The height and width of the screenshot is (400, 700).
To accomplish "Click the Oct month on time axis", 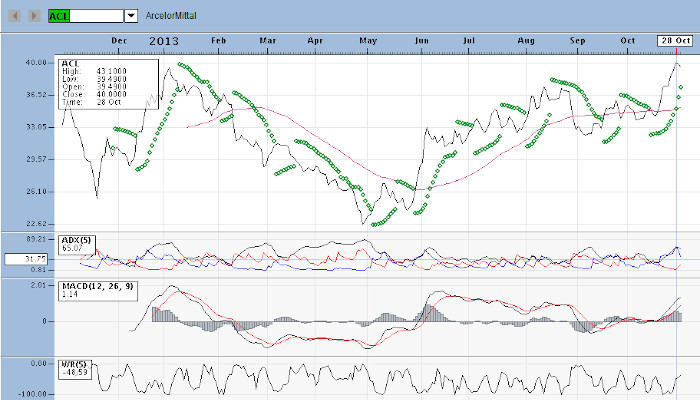I will coord(629,41).
